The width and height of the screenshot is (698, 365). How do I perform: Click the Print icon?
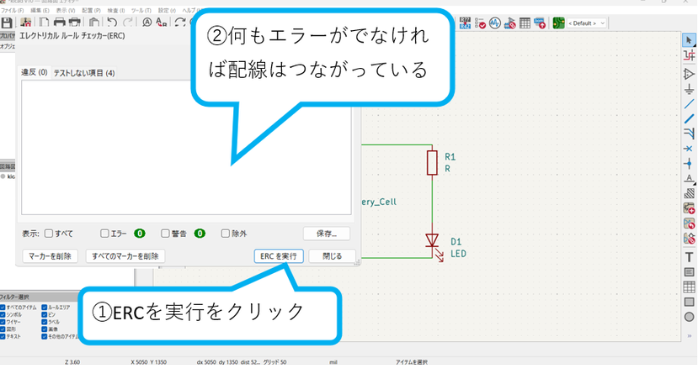(x=59, y=22)
